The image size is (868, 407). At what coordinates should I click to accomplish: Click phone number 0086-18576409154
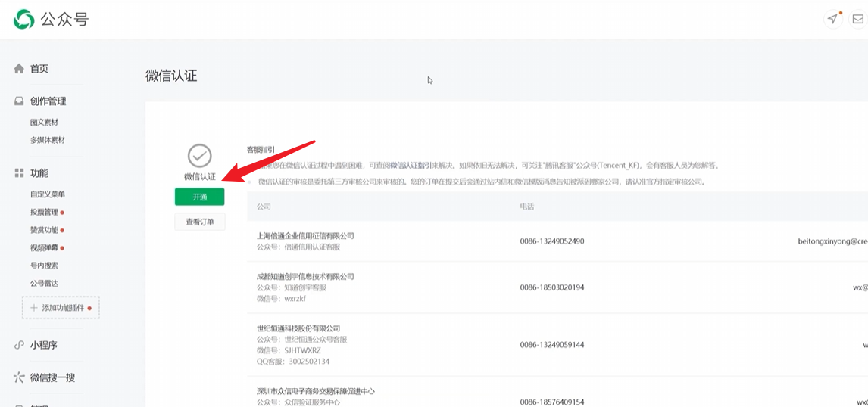point(552,402)
